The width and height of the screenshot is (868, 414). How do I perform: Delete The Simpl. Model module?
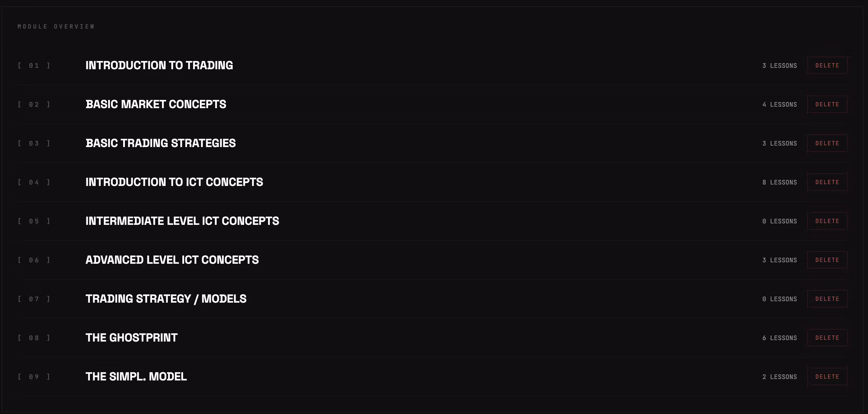coord(827,377)
